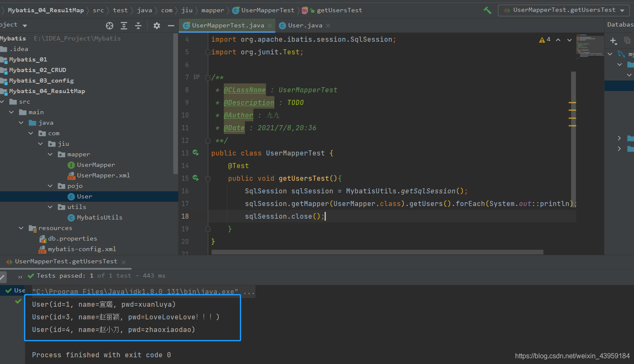Collapse the mapper package chevron
This screenshot has height=364, width=634.
coord(50,154)
